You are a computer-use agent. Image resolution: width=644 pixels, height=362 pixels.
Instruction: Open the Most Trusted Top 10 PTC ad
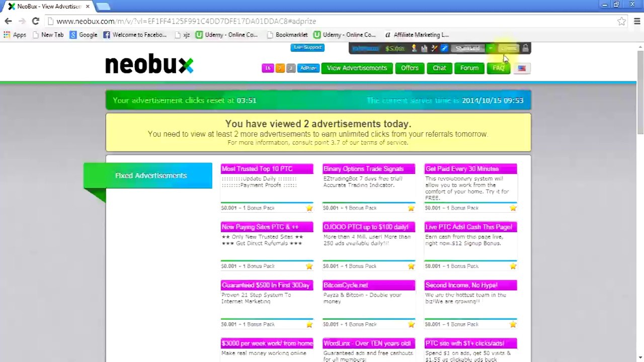coord(267,168)
